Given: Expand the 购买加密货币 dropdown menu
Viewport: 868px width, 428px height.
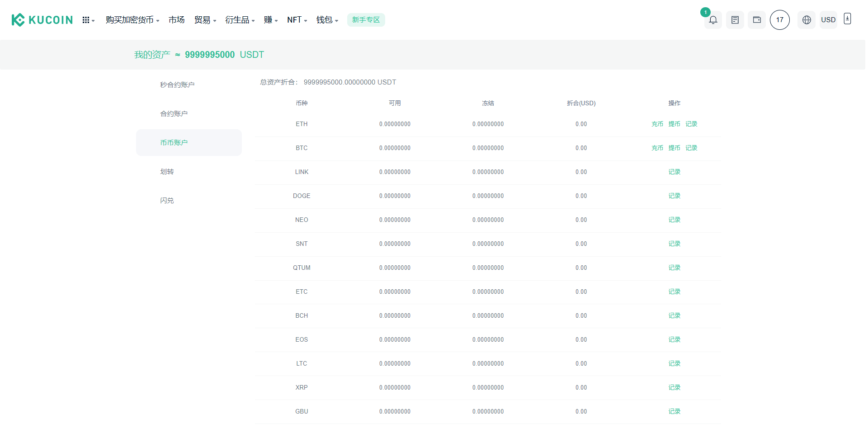Looking at the screenshot, I should [132, 20].
